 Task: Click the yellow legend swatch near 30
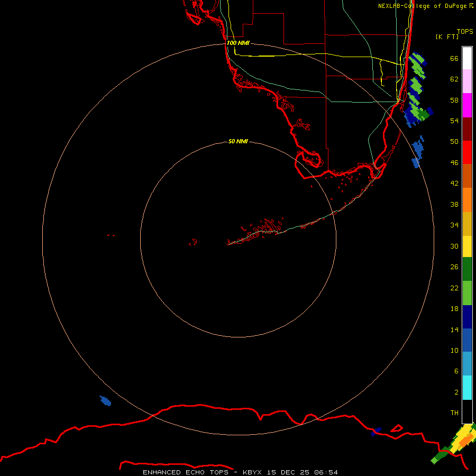[x=467, y=246]
